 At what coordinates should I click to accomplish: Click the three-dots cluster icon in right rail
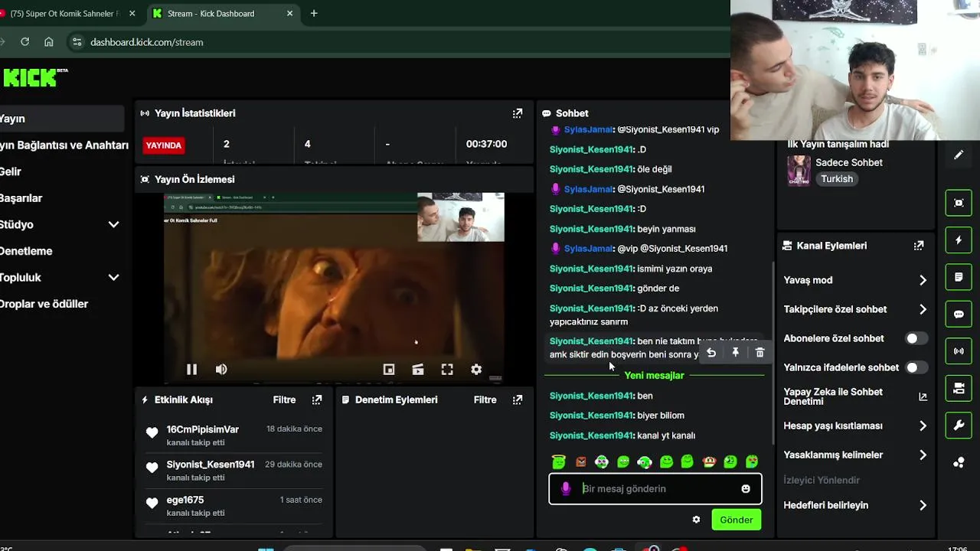tap(959, 462)
